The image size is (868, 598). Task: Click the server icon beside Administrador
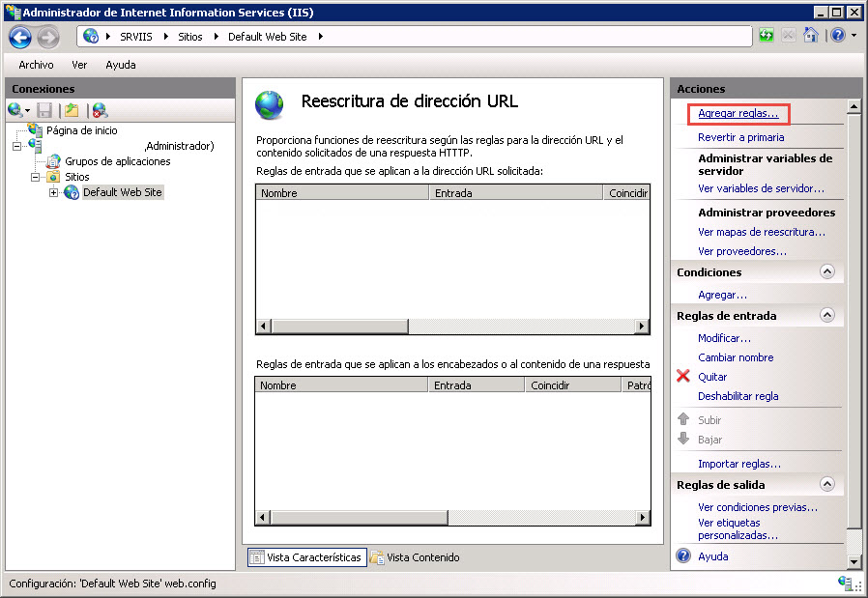(36, 146)
